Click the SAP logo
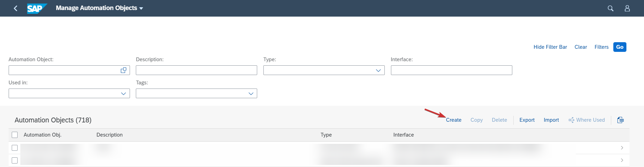 pyautogui.click(x=37, y=8)
